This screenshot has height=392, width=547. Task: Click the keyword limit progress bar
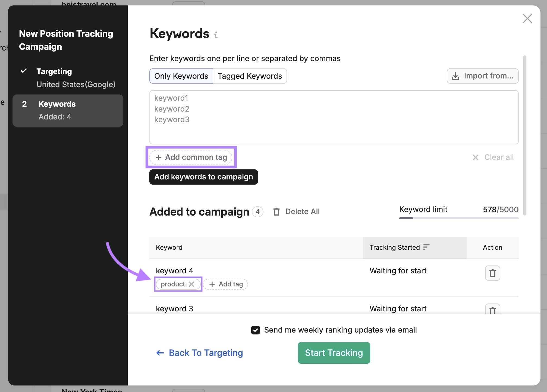tap(459, 218)
